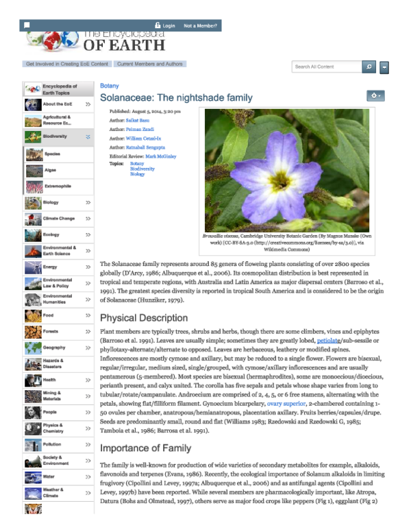Click the Health thumbnail icon
411x532 pixels.
33,380
